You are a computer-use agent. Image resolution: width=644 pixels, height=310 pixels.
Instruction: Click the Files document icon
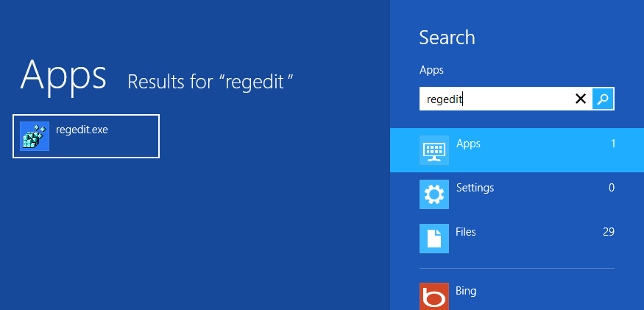(x=434, y=239)
